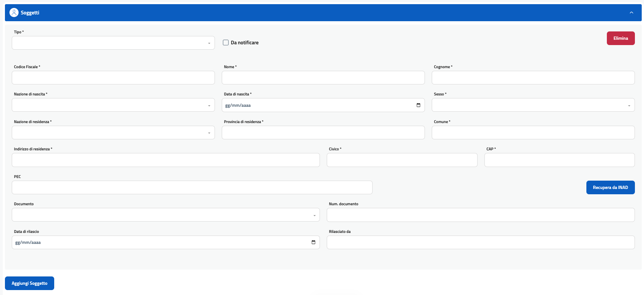
Task: Open the Sesso dropdown
Action: (533, 105)
